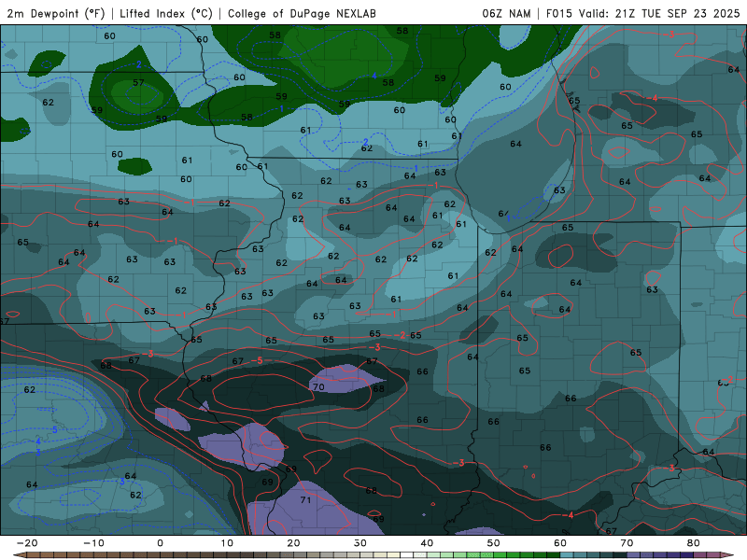Click the 71 dewpoint value in the purple area
The width and height of the screenshot is (747, 560).
305,499
